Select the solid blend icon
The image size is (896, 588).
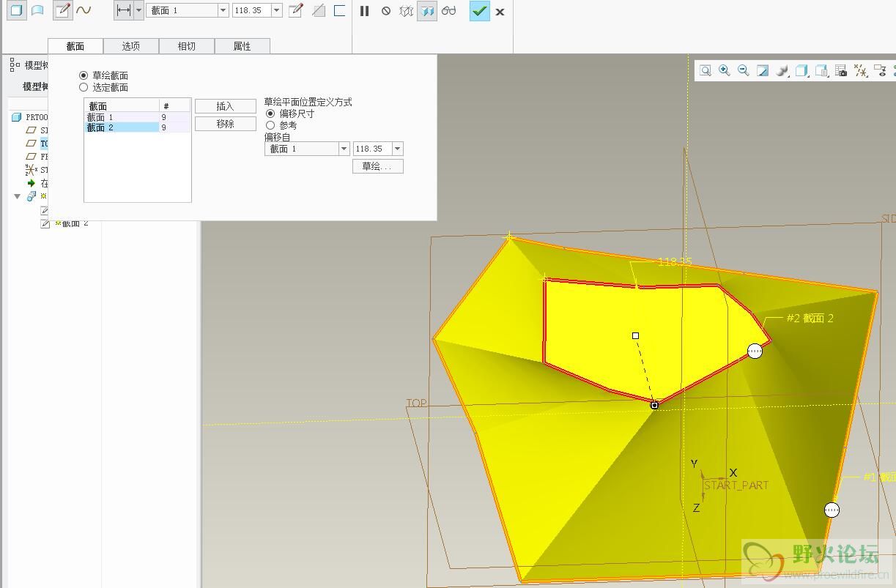pos(16,10)
